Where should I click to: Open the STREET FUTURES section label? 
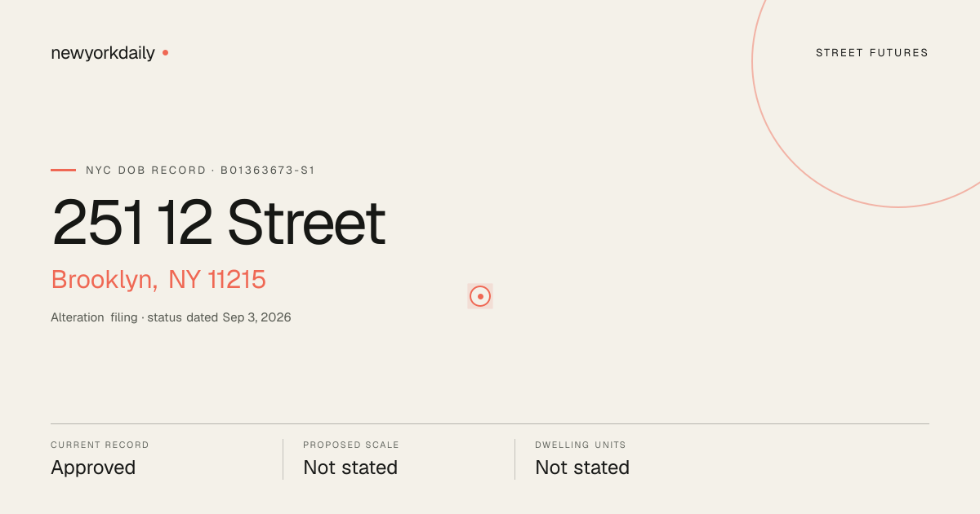pyautogui.click(x=872, y=53)
